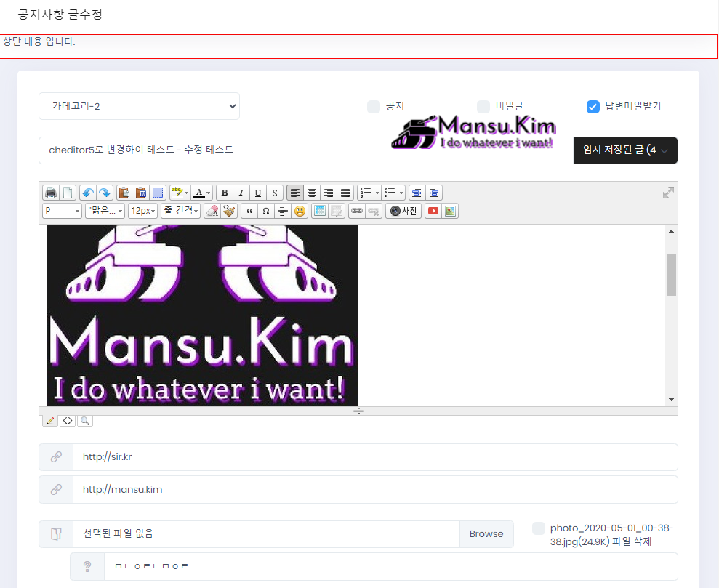
Task: Click the remove format eraser icon
Action: [x=212, y=211]
